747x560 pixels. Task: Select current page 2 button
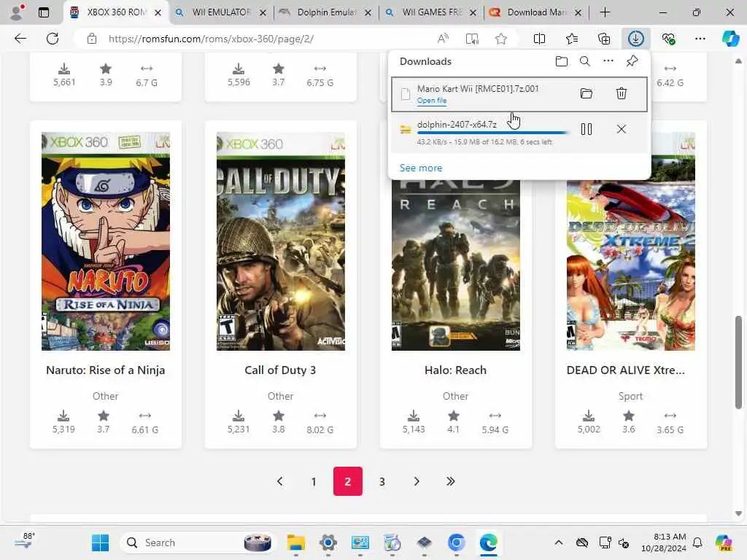point(348,481)
